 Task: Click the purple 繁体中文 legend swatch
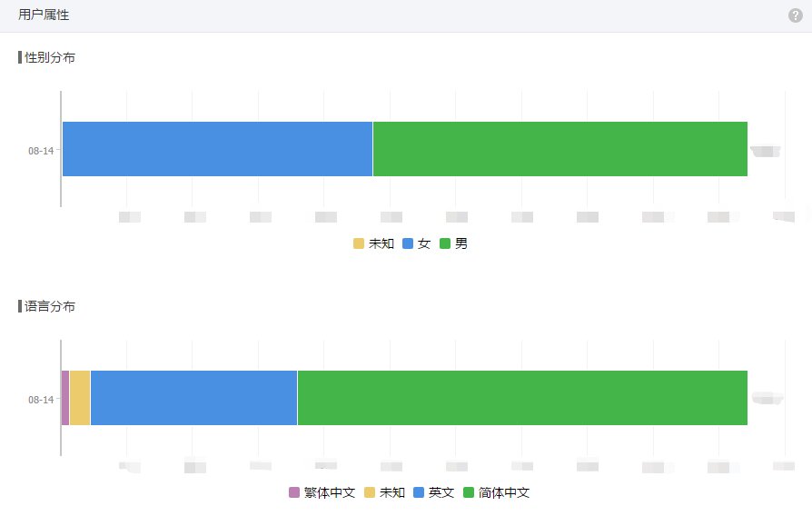[x=294, y=492]
